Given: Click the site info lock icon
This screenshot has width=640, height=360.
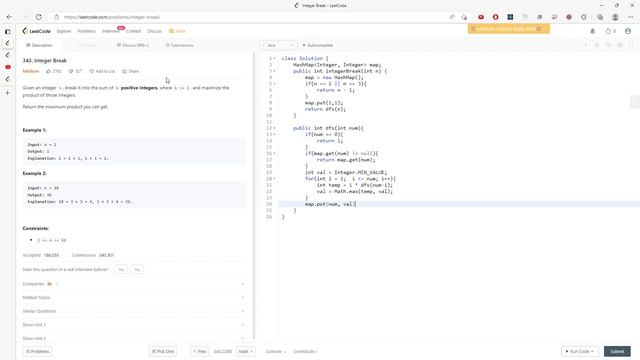Looking at the screenshot, I should tap(57, 17).
